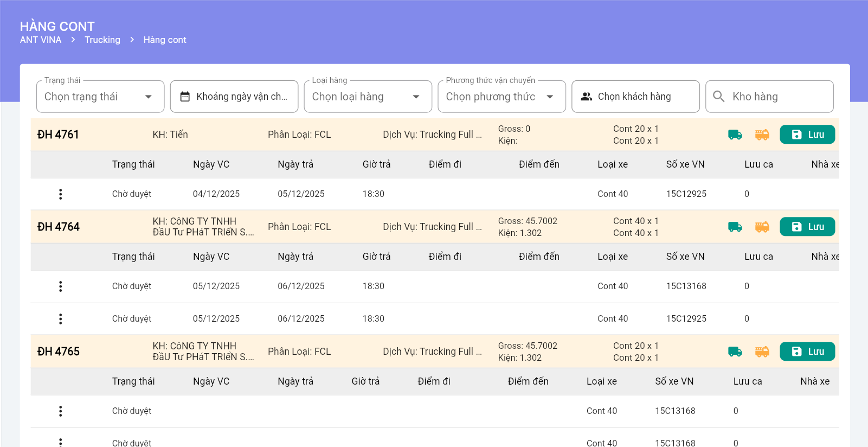
Task: Save order ĐH 4761 with Lưu button
Action: pyautogui.click(x=807, y=135)
